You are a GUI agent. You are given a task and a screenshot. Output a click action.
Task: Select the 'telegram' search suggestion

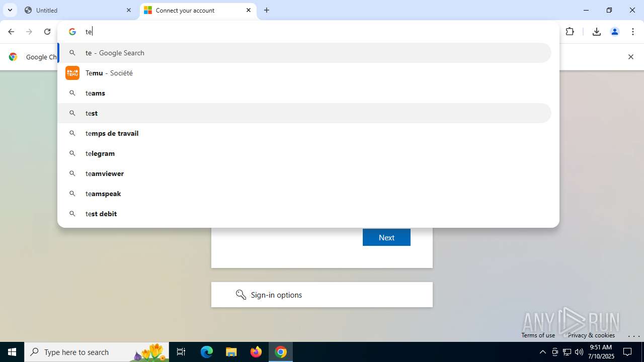point(304,153)
